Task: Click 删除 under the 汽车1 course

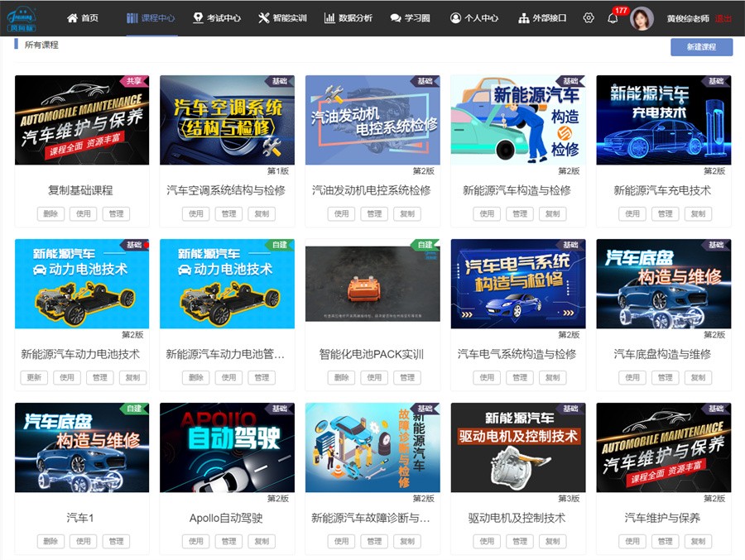Action: click(x=49, y=541)
